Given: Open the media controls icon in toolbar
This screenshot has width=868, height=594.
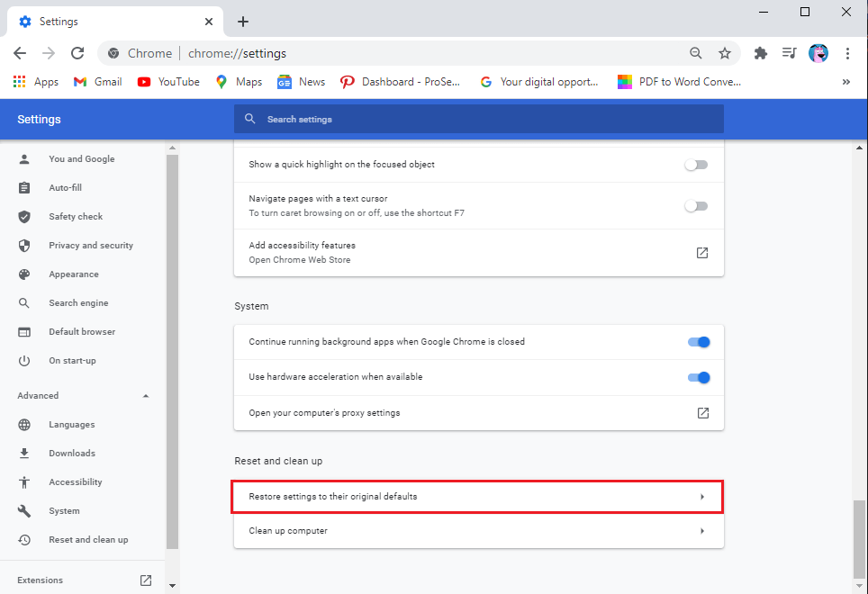Looking at the screenshot, I should (789, 53).
